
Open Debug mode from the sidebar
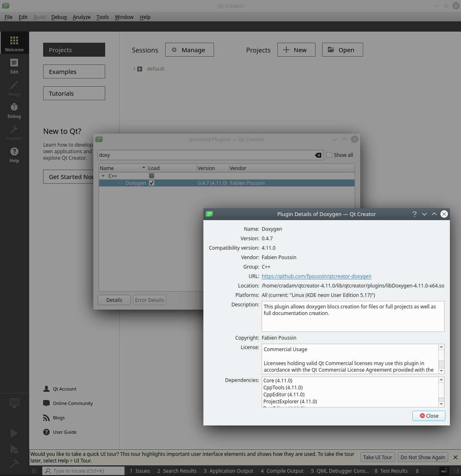[x=14, y=111]
